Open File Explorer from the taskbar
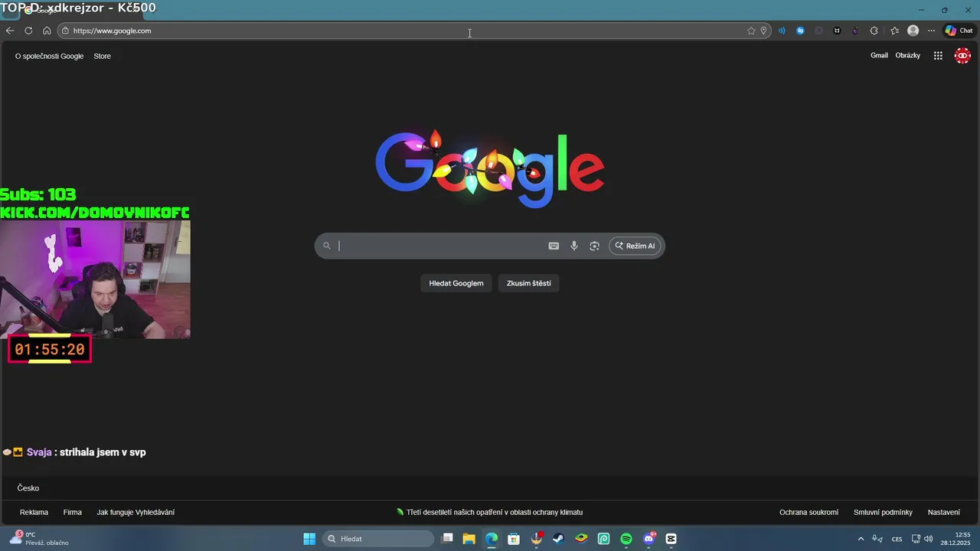Screen dimensions: 980x551 pos(469,539)
